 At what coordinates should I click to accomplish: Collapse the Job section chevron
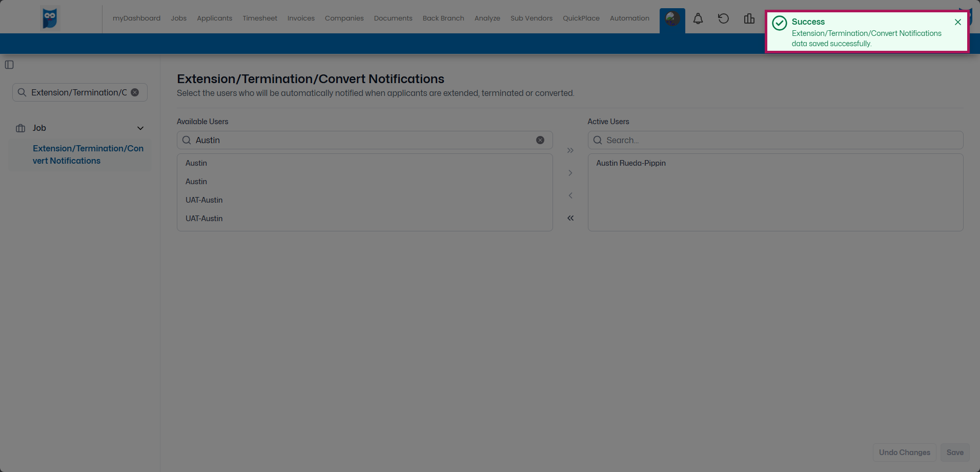(140, 128)
